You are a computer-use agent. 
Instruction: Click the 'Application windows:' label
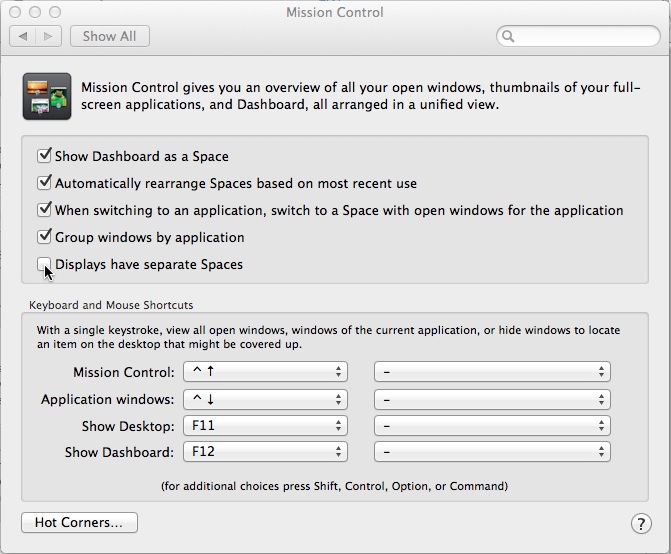coord(108,400)
